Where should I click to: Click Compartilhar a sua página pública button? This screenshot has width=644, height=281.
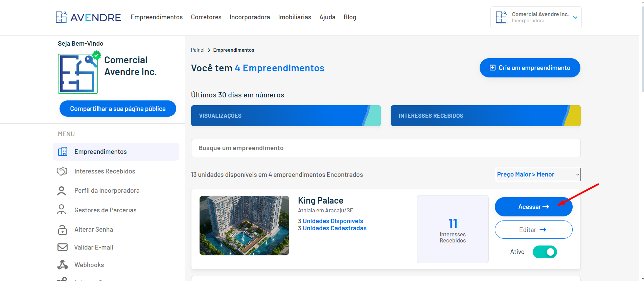(118, 109)
